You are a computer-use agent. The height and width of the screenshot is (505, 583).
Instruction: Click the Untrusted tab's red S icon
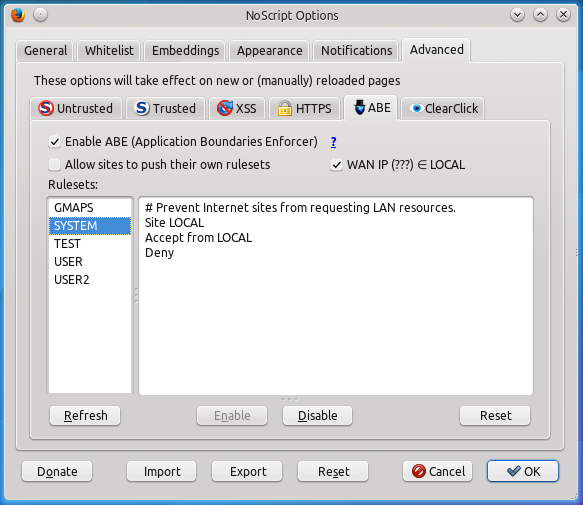click(x=46, y=108)
